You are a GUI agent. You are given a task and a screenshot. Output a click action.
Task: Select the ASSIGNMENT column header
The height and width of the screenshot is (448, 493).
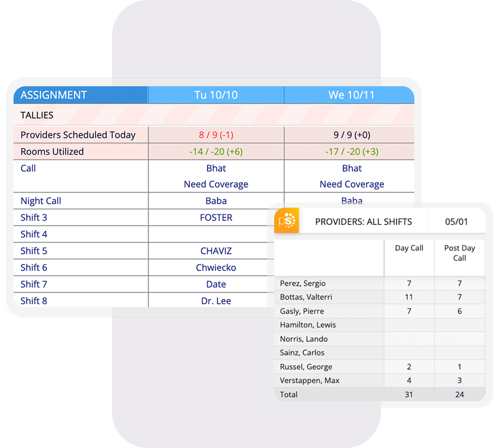tap(54, 95)
